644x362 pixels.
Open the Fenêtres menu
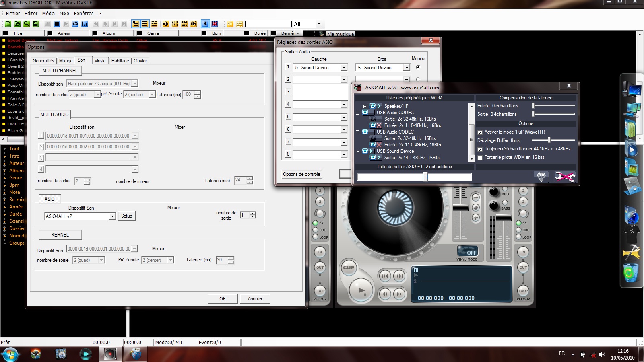tap(83, 14)
